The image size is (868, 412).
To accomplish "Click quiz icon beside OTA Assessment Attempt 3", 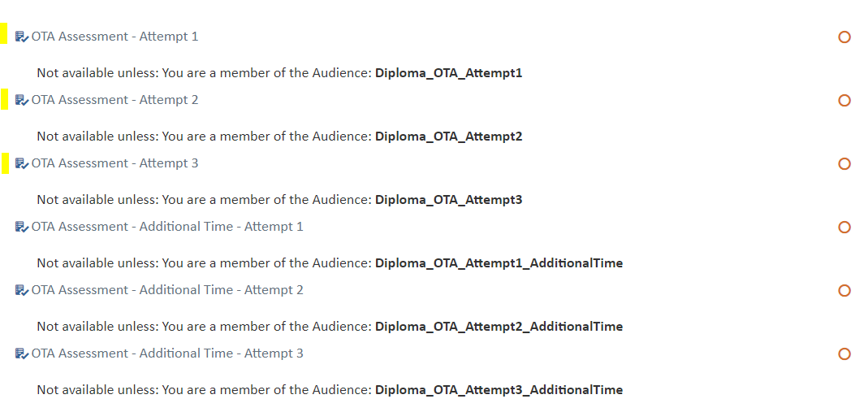I will [x=22, y=163].
